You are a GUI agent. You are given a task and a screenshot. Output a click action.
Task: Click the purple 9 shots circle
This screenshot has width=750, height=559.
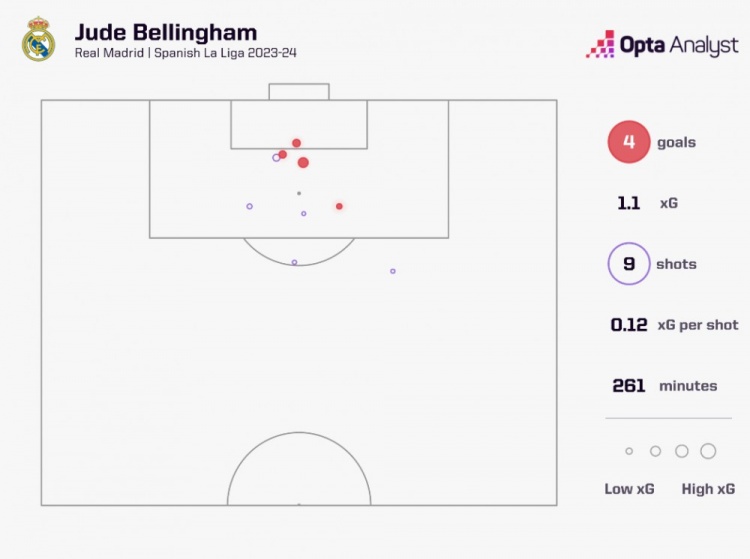[x=629, y=263]
